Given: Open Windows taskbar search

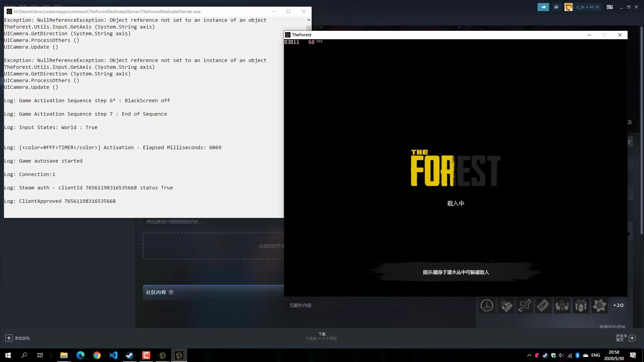Looking at the screenshot, I should (x=24, y=355).
